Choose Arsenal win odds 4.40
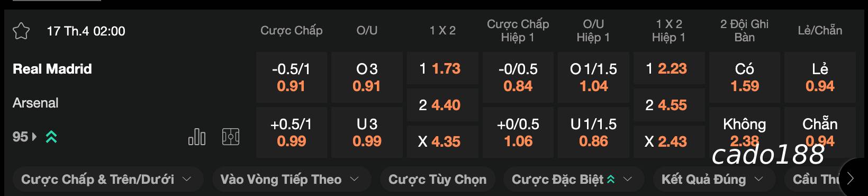The width and height of the screenshot is (868, 196). click(442, 105)
